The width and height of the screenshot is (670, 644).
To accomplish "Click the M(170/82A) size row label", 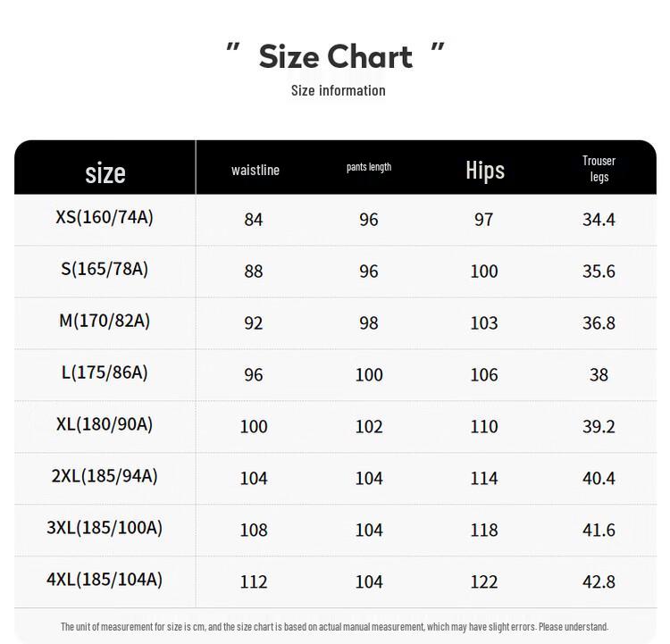I will (105, 321).
